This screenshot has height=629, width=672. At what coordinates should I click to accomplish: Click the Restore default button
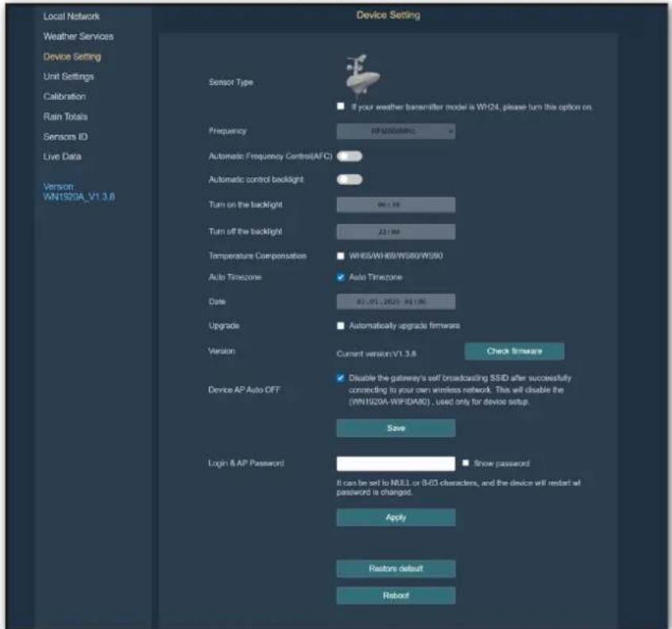pos(396,569)
